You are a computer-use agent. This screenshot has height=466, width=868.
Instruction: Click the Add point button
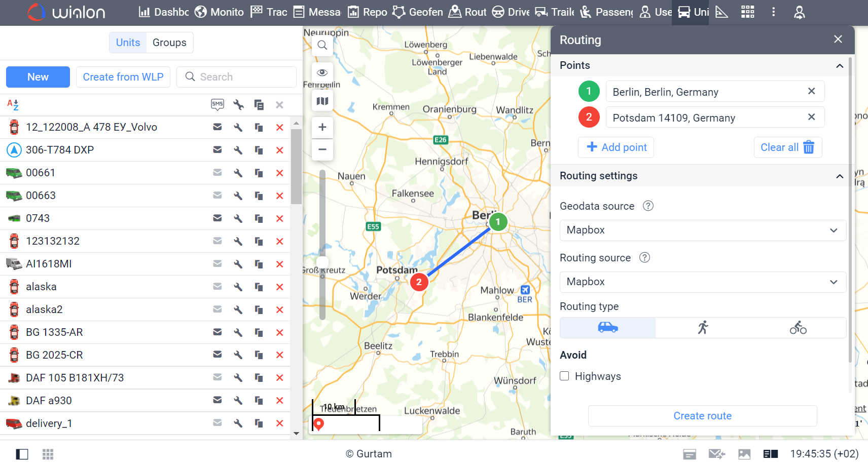click(x=616, y=147)
